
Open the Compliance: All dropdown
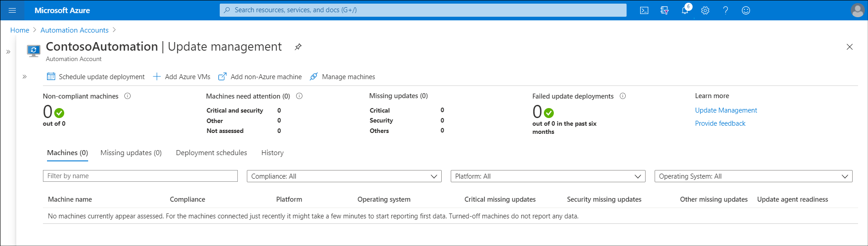click(344, 176)
